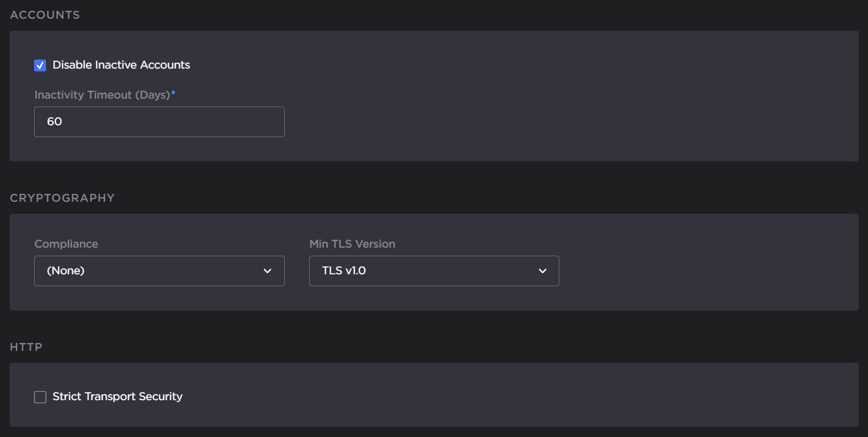
Task: Click the Disable Inactive Accounts label text
Action: (x=121, y=65)
